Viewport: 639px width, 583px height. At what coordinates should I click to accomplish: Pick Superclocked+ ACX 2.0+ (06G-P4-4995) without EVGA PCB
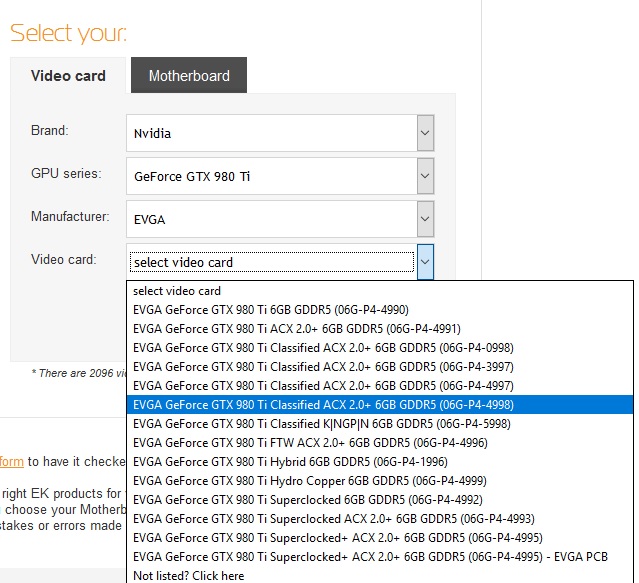(x=380, y=538)
